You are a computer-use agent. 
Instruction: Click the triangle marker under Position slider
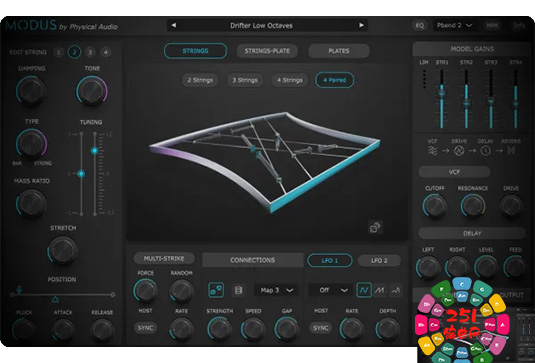click(55, 300)
